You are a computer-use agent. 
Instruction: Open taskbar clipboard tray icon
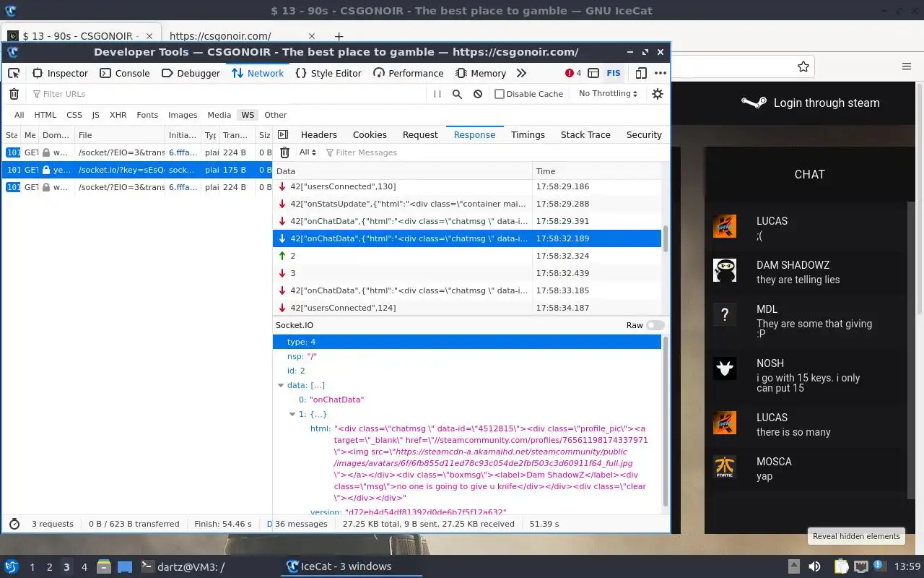point(841,566)
